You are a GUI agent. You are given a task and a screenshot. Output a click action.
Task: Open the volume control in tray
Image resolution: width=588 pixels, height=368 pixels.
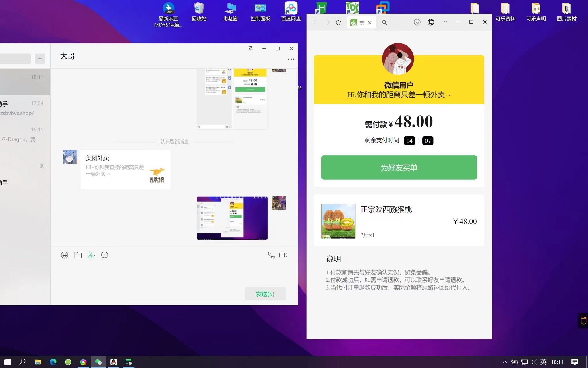[x=534, y=362]
